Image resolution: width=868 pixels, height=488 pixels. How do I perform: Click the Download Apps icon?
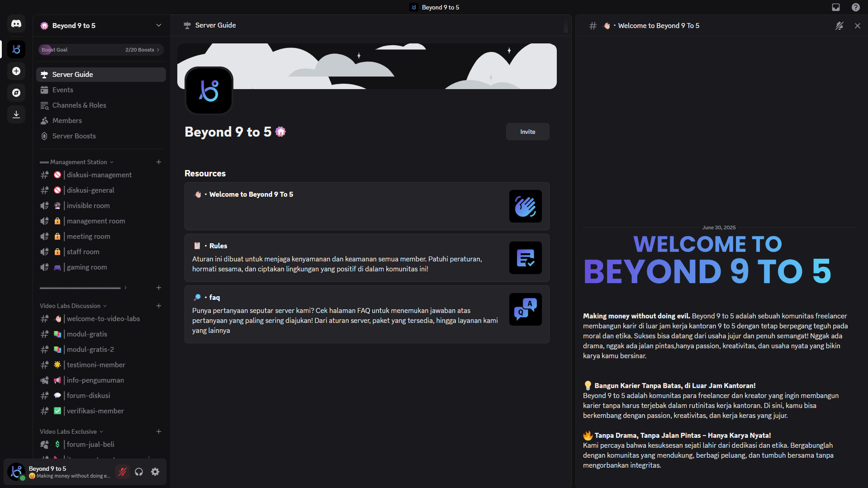(16, 114)
